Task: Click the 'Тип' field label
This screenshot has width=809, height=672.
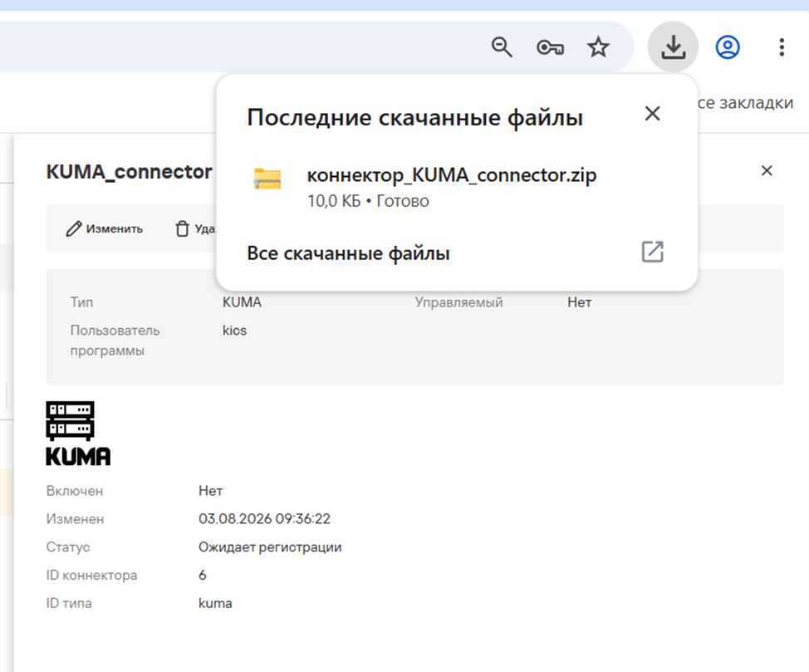Action: coord(81,302)
